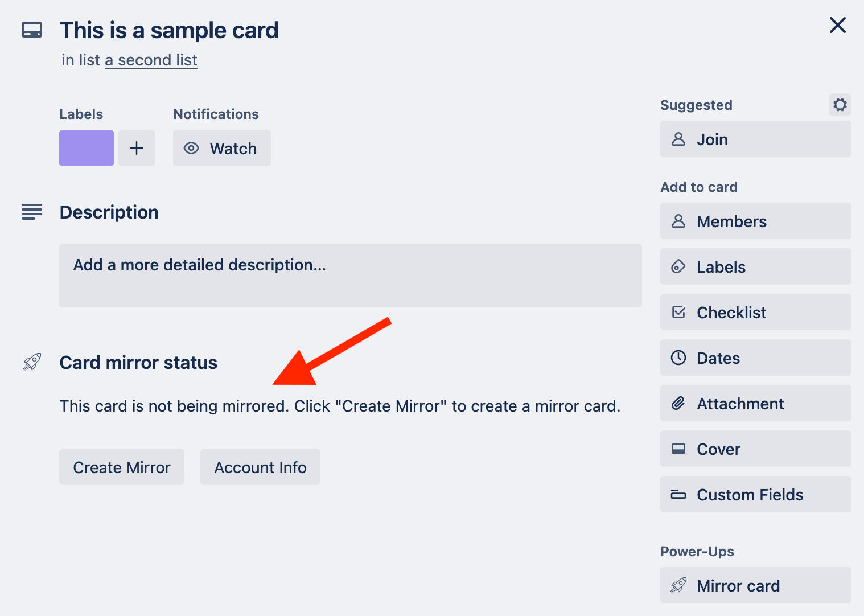
Task: Join this card as a member
Action: (756, 139)
